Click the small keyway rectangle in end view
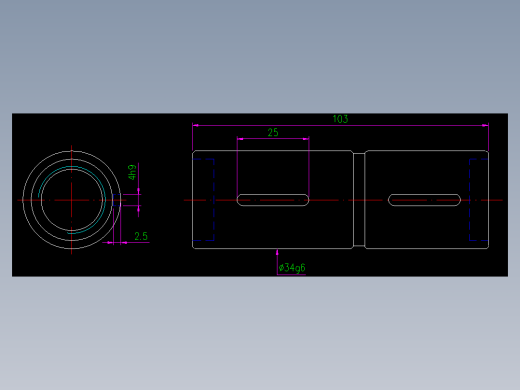The image size is (520, 390). tap(117, 200)
